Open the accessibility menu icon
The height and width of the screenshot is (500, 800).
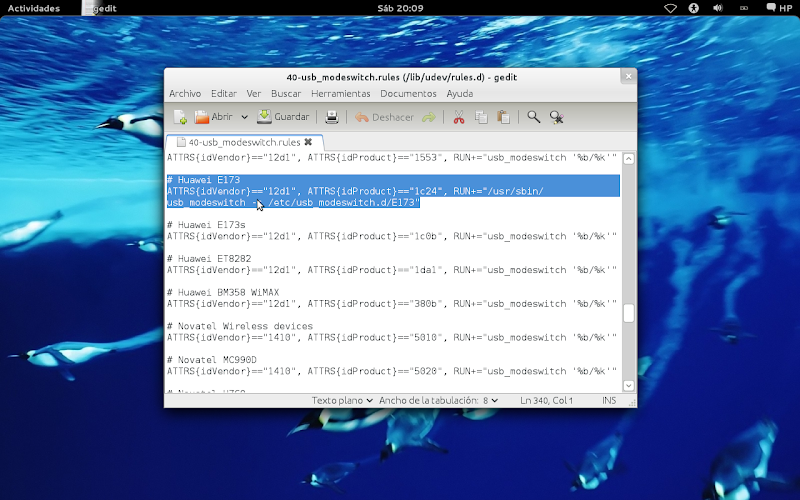(x=693, y=8)
